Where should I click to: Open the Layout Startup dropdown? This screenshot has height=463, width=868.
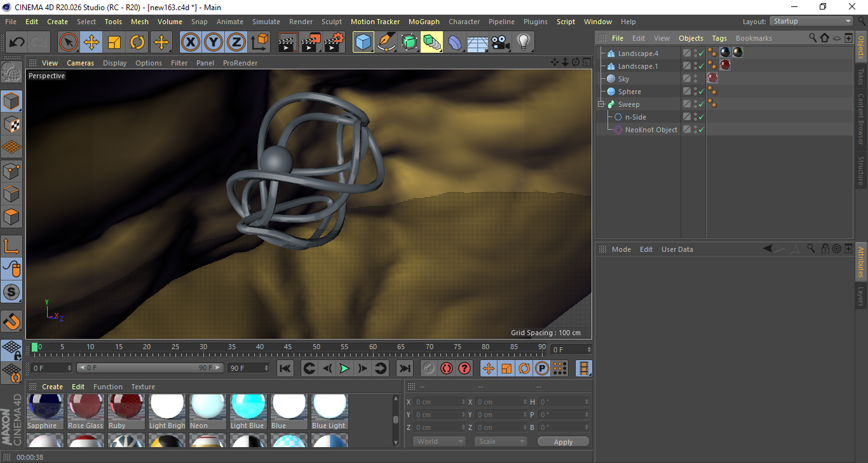coord(811,21)
